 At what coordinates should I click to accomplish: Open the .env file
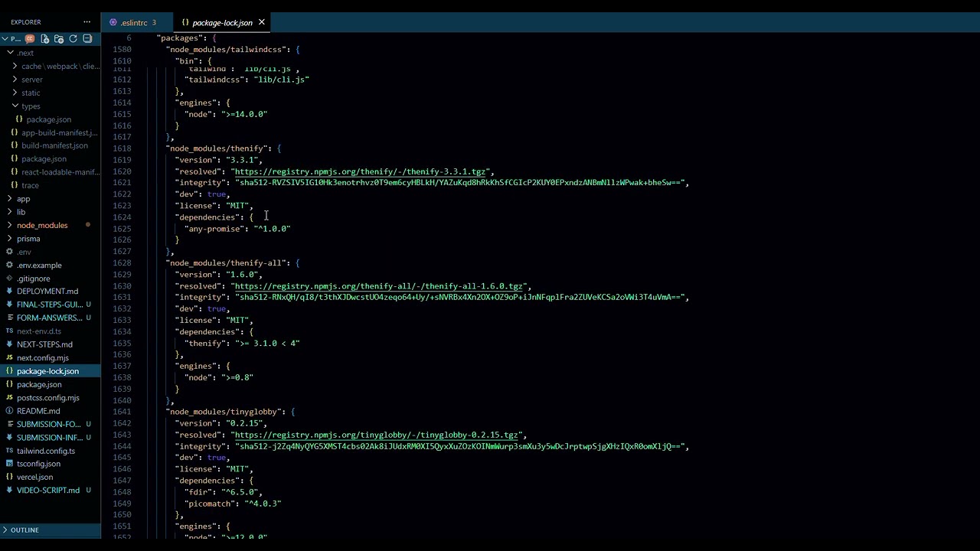coord(24,252)
